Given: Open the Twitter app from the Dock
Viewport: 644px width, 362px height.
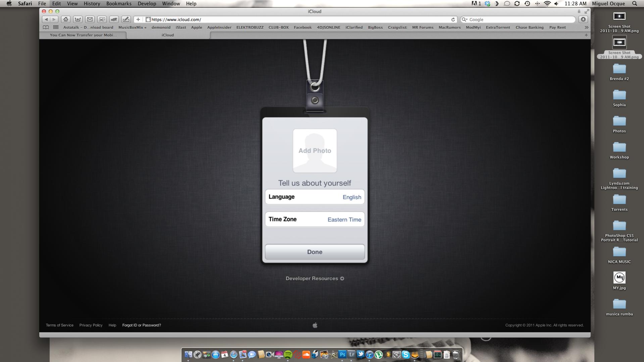Looking at the screenshot, I should pyautogui.click(x=360, y=354).
